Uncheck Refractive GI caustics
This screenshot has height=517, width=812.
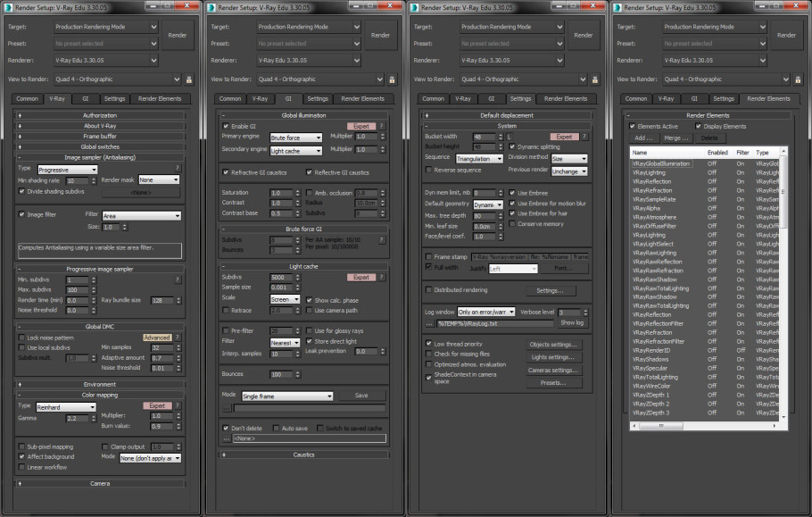226,172
